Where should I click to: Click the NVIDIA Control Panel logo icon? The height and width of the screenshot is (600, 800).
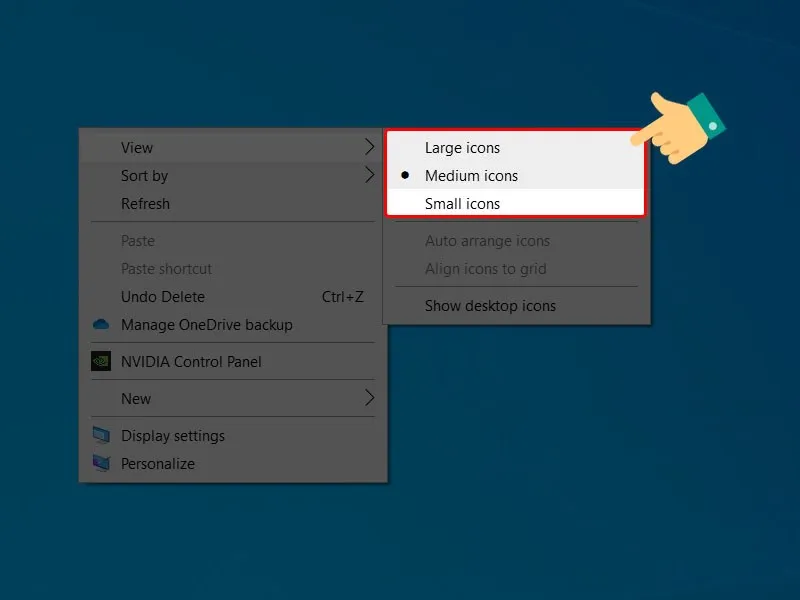pos(100,361)
